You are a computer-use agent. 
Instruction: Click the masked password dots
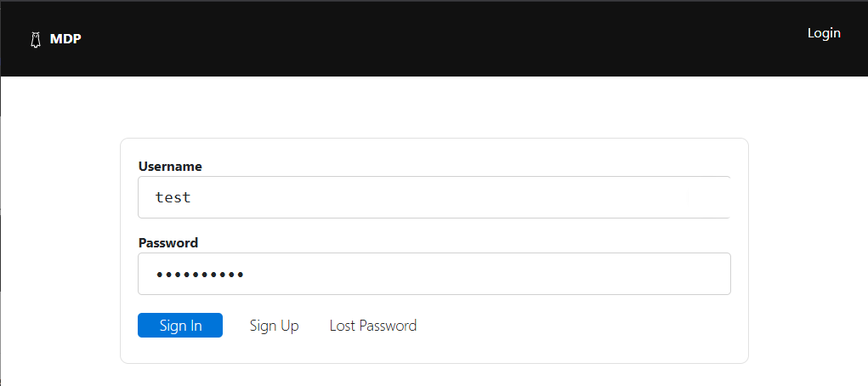pos(200,275)
